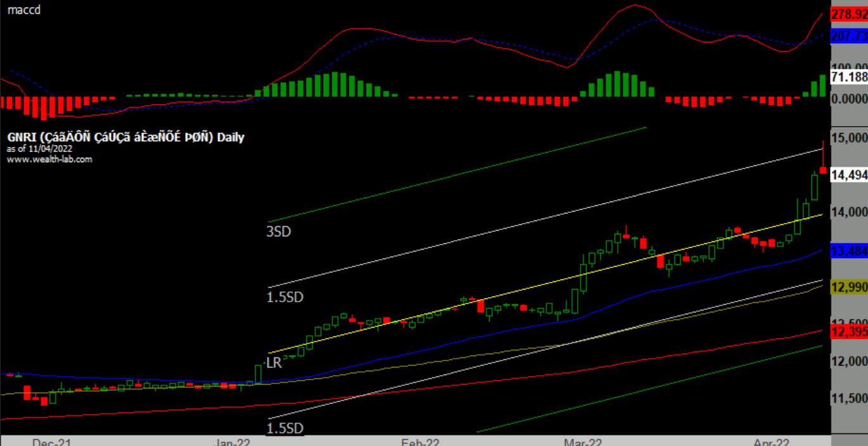Viewport: 868px width, 446px height.
Task: Click the 'as of 11/04/2022' date text
Action: [x=40, y=149]
